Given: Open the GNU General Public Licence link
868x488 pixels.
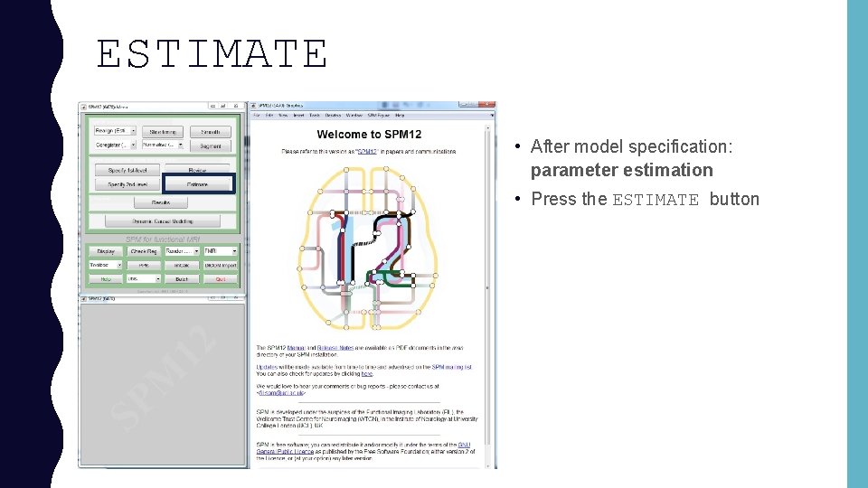Looking at the screenshot, I should click(286, 452).
